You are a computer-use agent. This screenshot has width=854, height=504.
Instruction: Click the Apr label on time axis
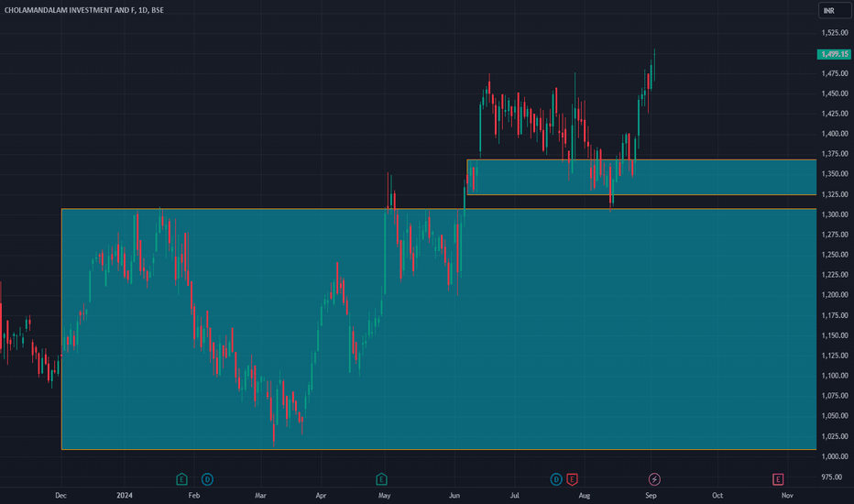point(321,495)
